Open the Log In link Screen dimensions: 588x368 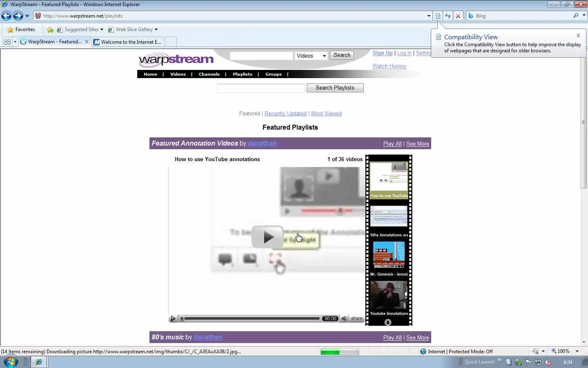pos(404,53)
